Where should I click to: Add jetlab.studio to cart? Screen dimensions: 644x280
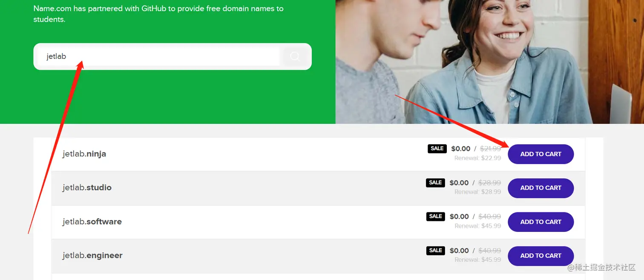point(540,188)
